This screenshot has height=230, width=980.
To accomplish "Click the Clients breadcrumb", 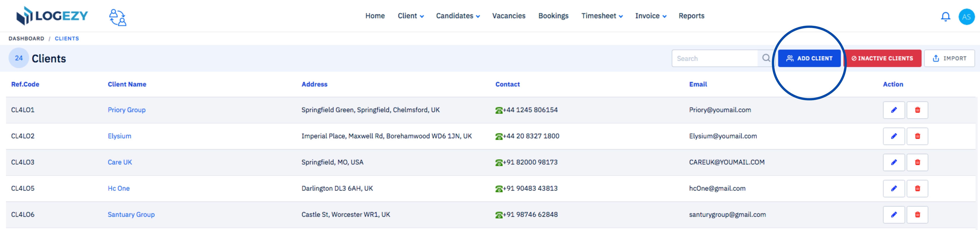I will 67,38.
